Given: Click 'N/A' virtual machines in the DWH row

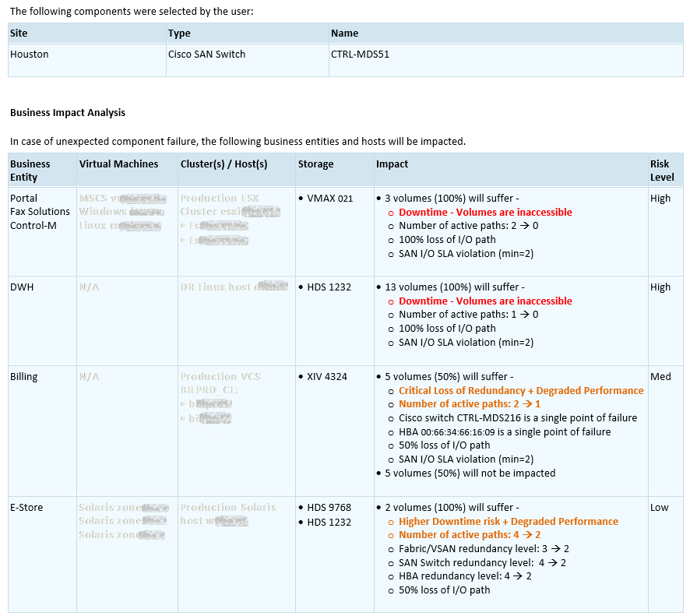Looking at the screenshot, I should click(89, 287).
